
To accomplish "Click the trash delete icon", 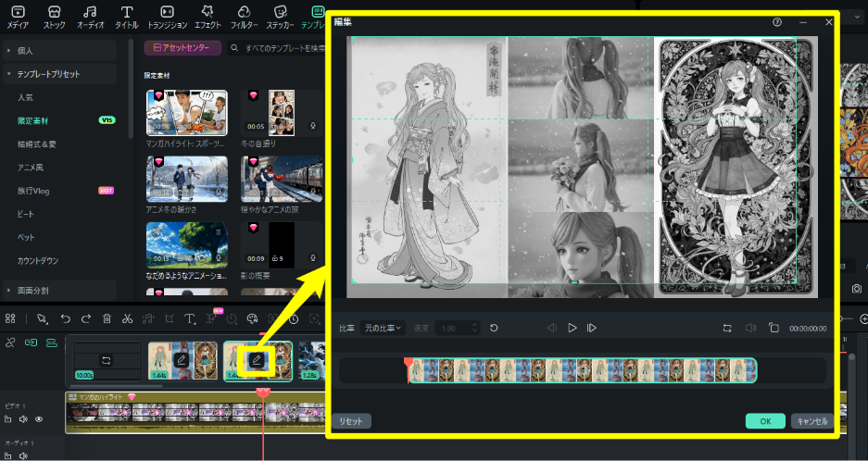I will (107, 318).
